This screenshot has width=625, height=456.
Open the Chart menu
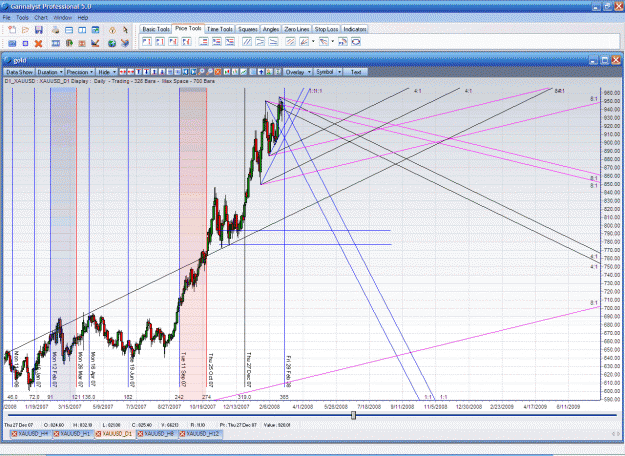tap(41, 18)
